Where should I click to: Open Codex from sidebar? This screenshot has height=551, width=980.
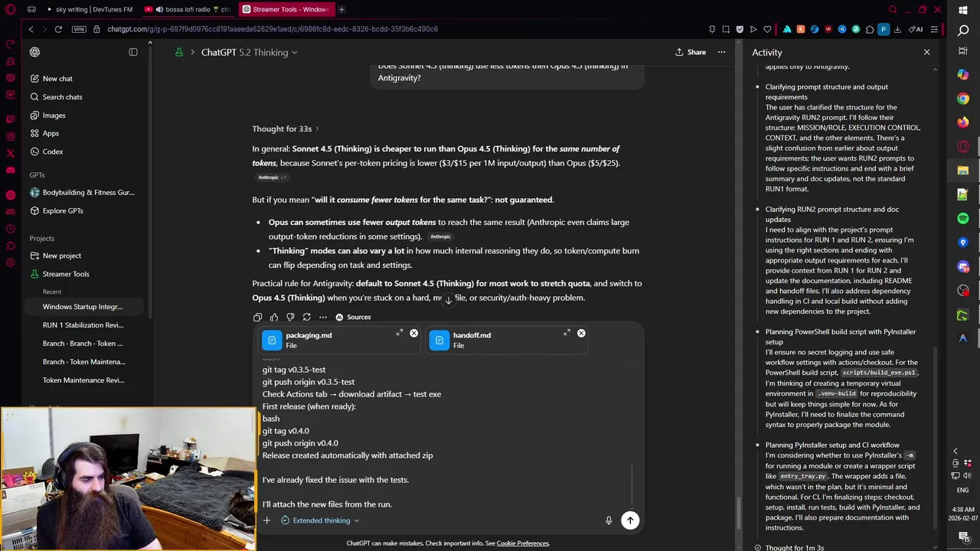[53, 152]
